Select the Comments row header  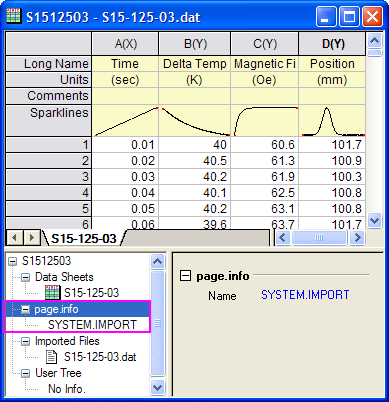click(x=49, y=96)
